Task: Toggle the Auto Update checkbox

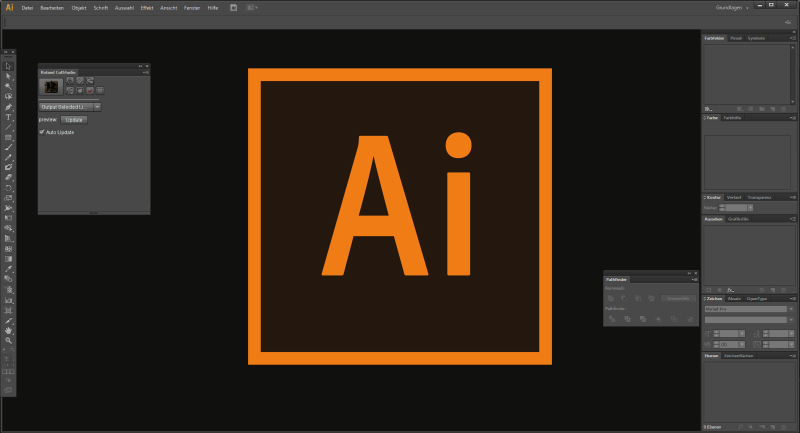Action: [x=42, y=132]
